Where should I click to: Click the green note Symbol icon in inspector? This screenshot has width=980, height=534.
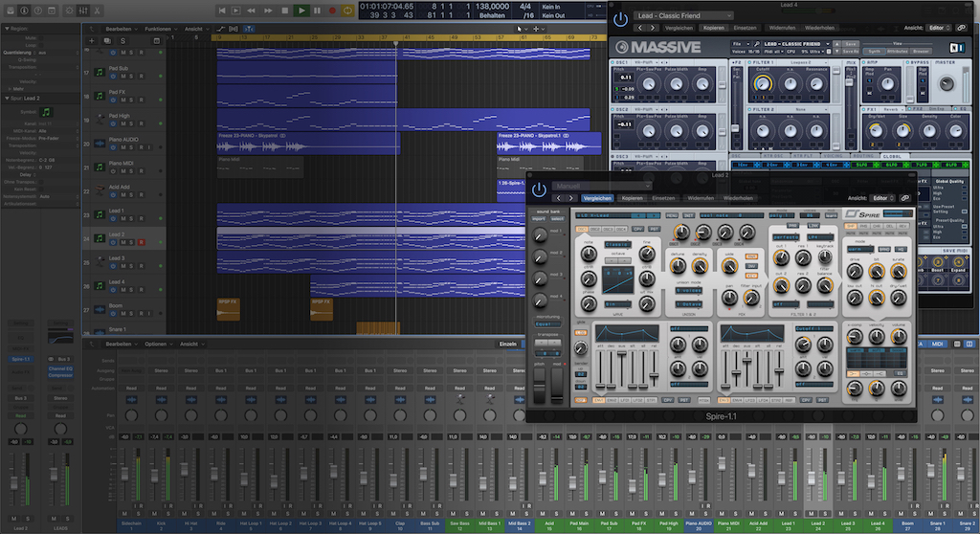pos(45,113)
